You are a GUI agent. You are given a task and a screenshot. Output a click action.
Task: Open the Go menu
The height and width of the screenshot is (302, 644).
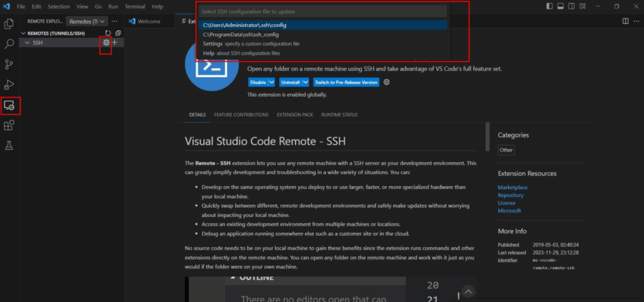[98, 6]
